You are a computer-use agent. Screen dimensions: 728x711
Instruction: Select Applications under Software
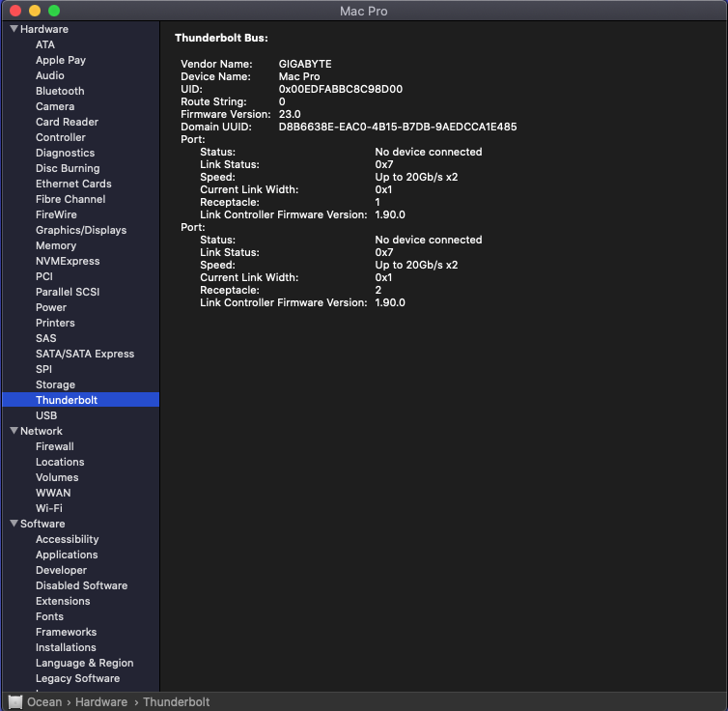(67, 555)
